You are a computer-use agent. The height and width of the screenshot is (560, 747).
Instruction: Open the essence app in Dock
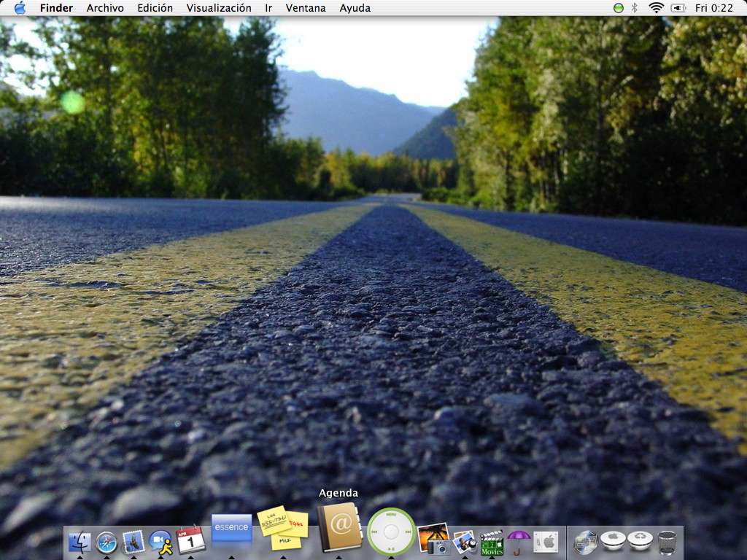(231, 528)
